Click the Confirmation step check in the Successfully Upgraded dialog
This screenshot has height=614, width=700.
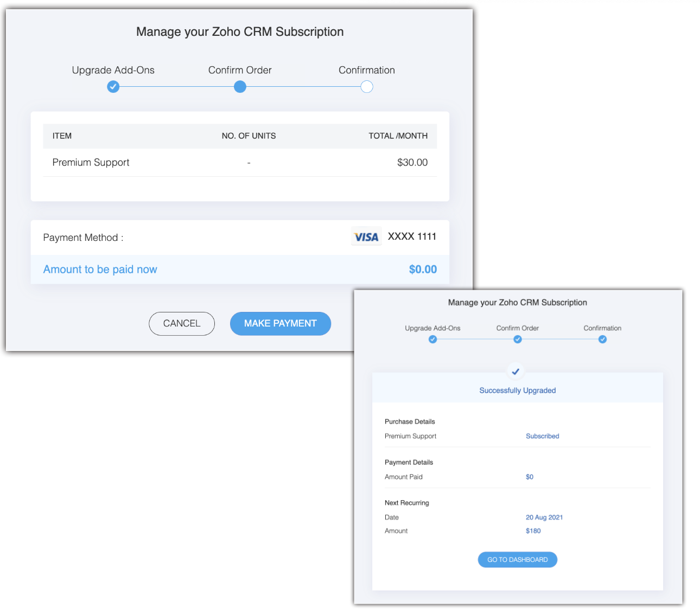click(x=602, y=340)
